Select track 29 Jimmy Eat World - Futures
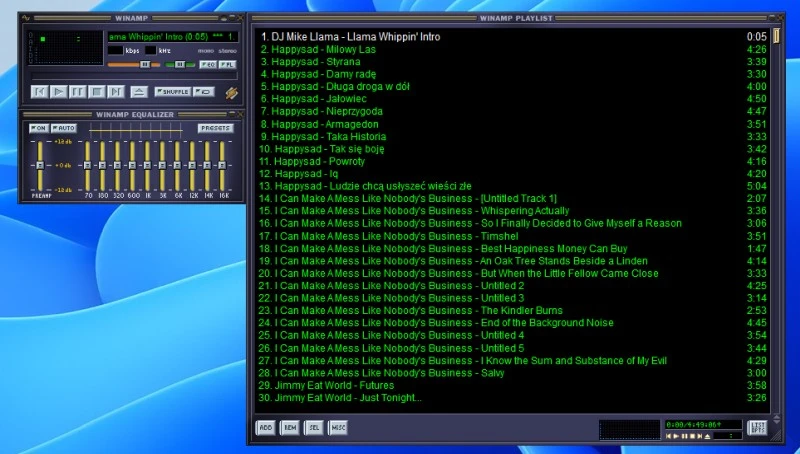 tap(512, 385)
